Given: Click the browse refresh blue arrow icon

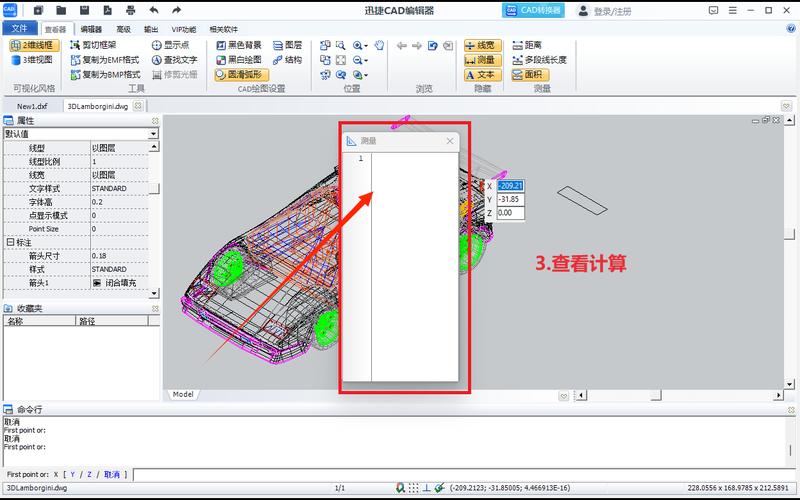Looking at the screenshot, I should (433, 45).
